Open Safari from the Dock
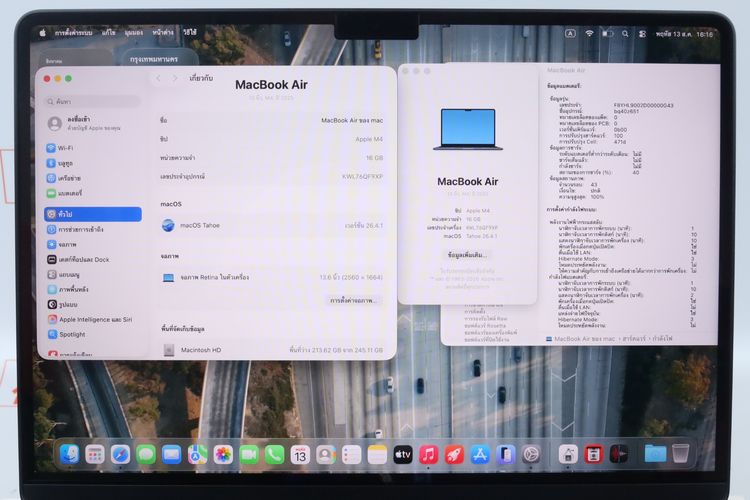Image resolution: width=750 pixels, height=500 pixels. click(x=120, y=454)
